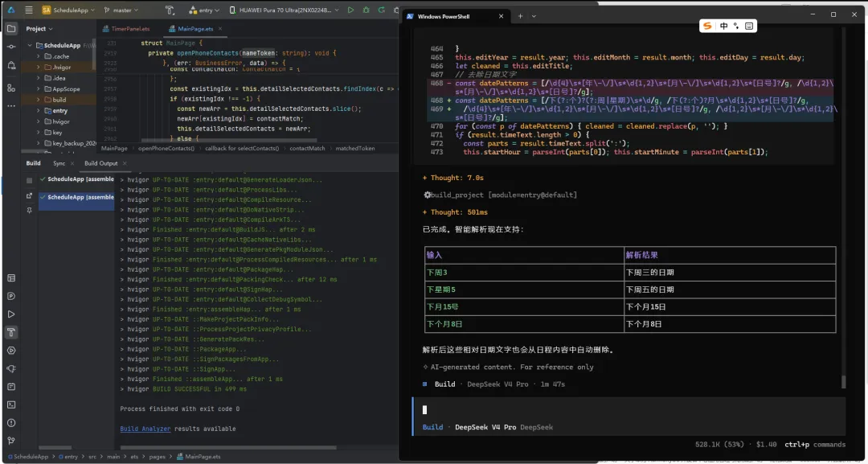Toggle Chinese input mode in IME bar
The height and width of the screenshot is (464, 868).
pos(723,26)
